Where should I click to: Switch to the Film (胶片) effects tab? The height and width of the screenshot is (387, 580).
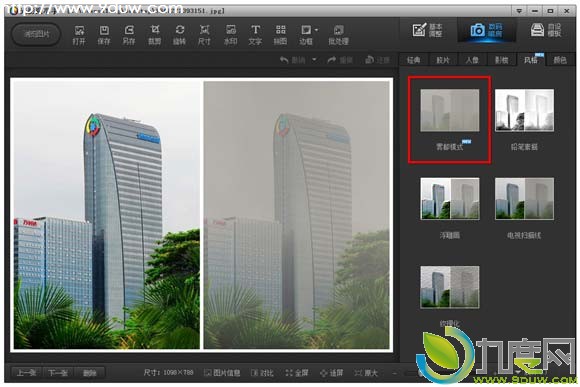point(443,60)
